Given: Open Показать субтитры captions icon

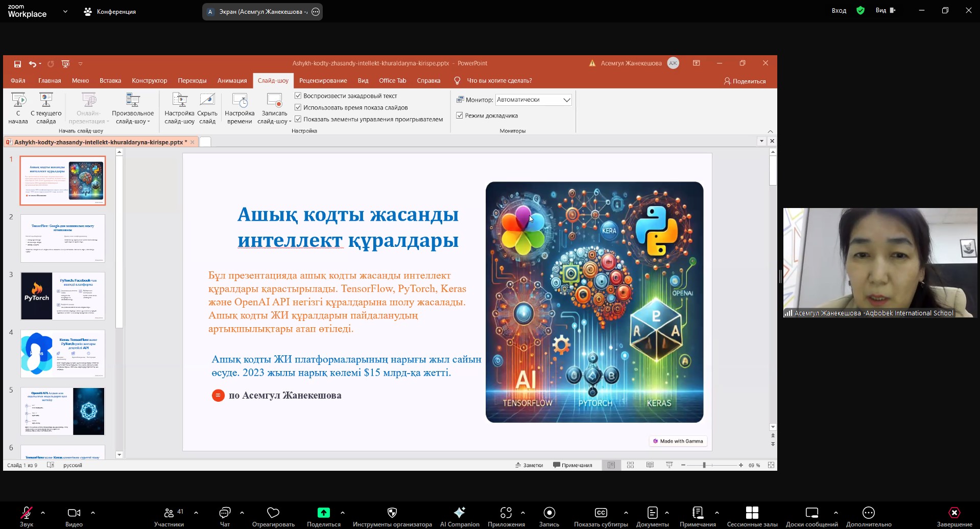Looking at the screenshot, I should click(601, 513).
